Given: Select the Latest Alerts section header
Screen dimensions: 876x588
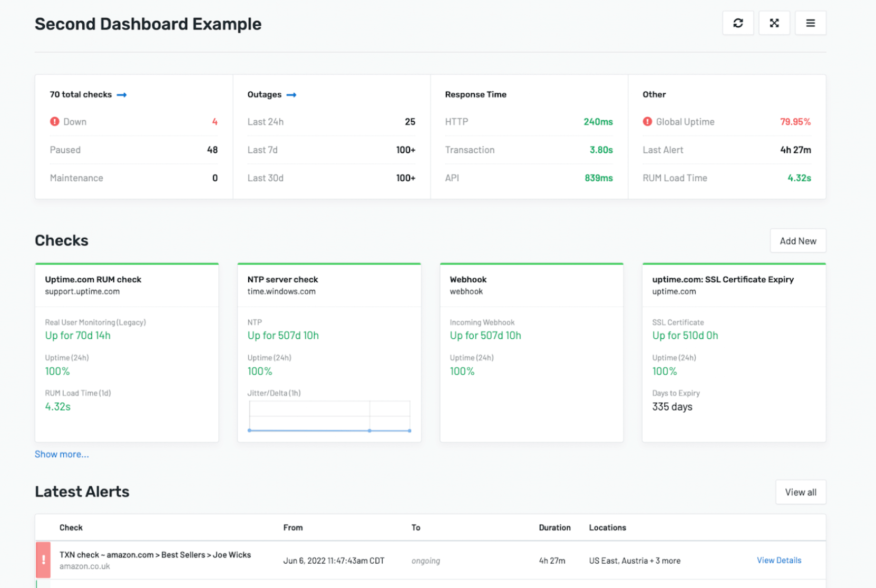Looking at the screenshot, I should coord(82,491).
